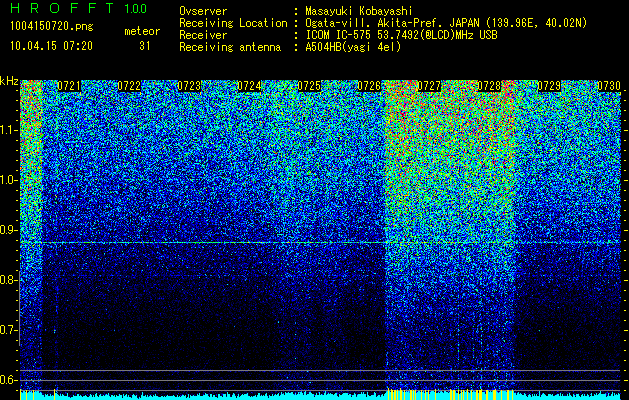Click the filename 1004150720.png
Image resolution: width=629 pixels, height=400 pixels.
tap(52, 26)
